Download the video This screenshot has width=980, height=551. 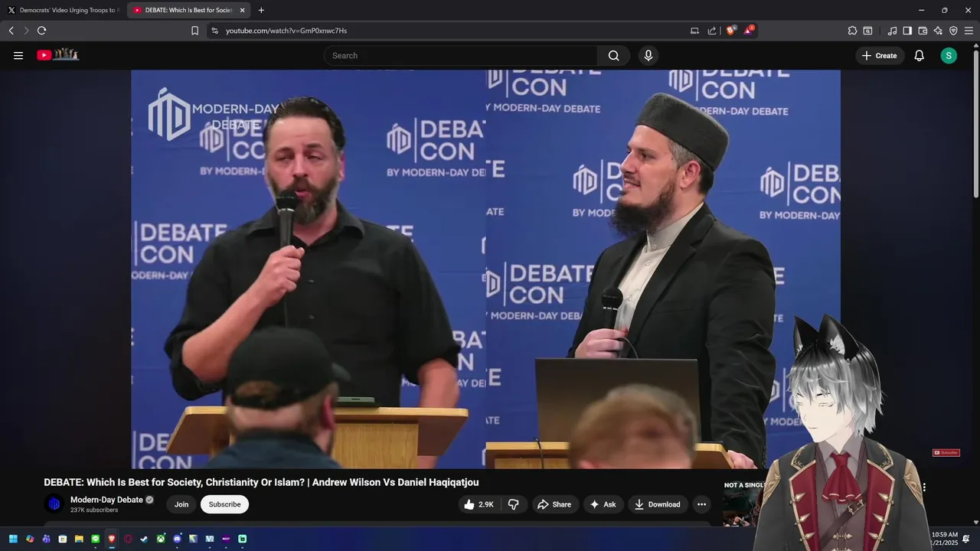coord(657,504)
